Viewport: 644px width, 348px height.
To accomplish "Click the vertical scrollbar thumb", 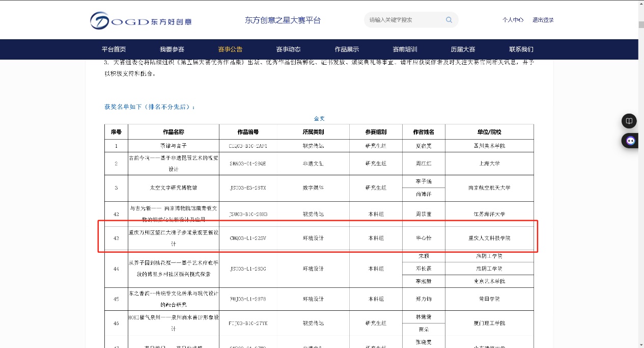I will (641, 24).
